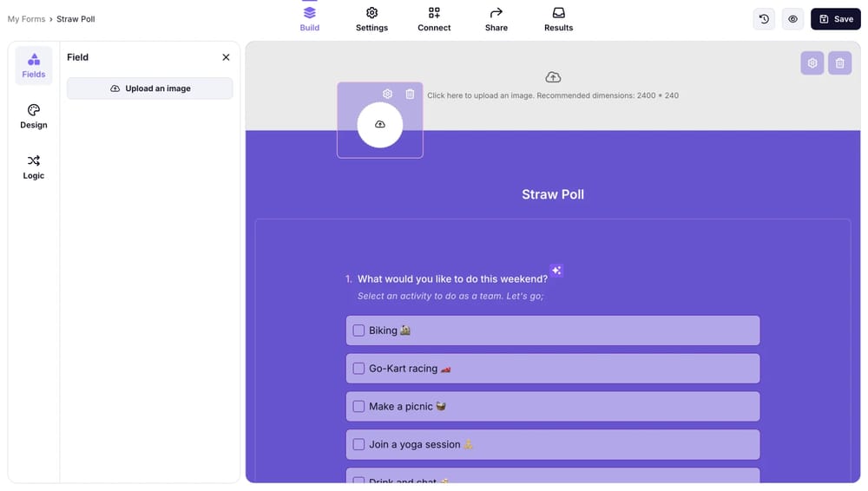Close the Field panel

pyautogui.click(x=226, y=57)
